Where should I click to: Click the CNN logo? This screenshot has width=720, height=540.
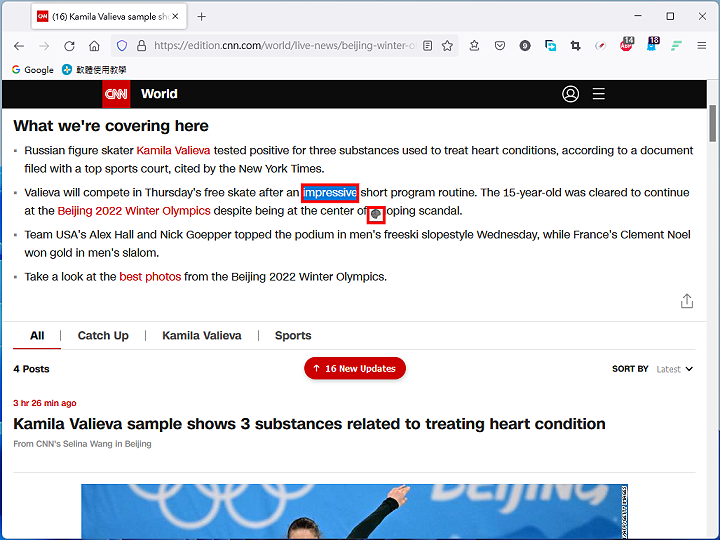[116, 94]
